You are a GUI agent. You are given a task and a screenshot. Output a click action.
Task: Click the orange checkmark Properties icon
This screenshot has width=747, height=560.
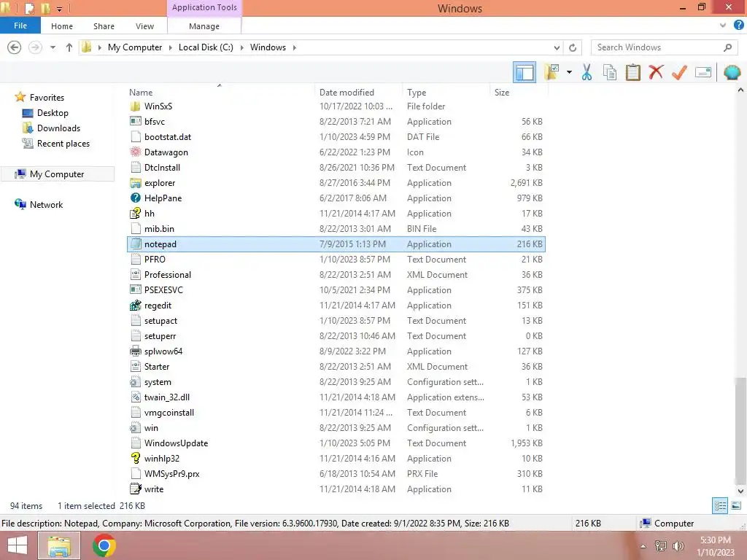(679, 72)
